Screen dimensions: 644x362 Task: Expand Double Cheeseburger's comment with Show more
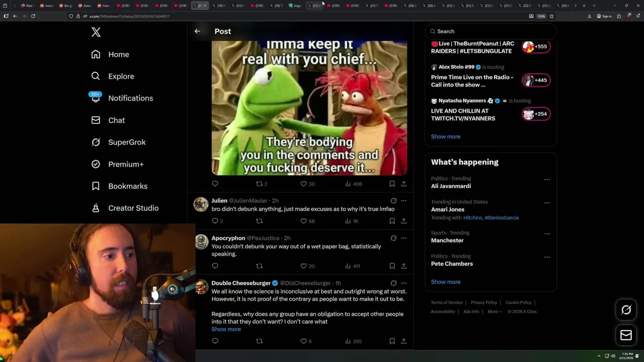(x=226, y=329)
